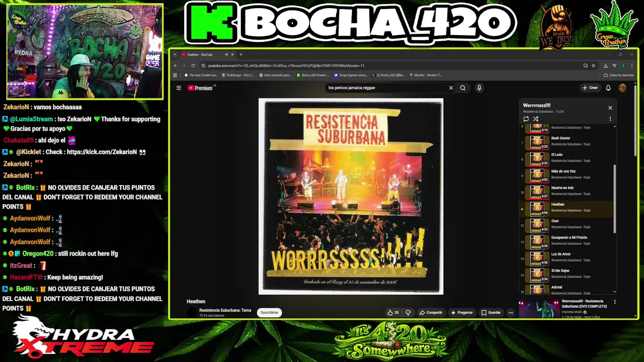Click the Guardar save button
Image resolution: width=644 pixels, height=362 pixels.
click(491, 313)
